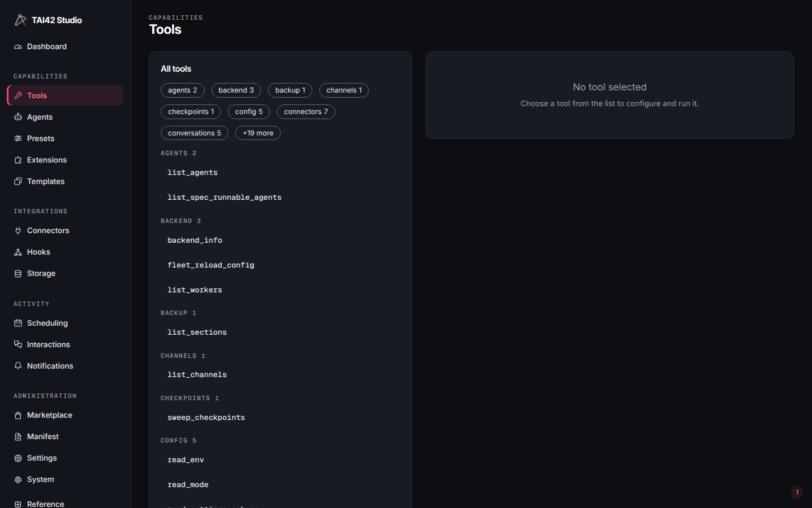Expand the +19 more categories chip
Screen dimensions: 812x508
pos(258,133)
